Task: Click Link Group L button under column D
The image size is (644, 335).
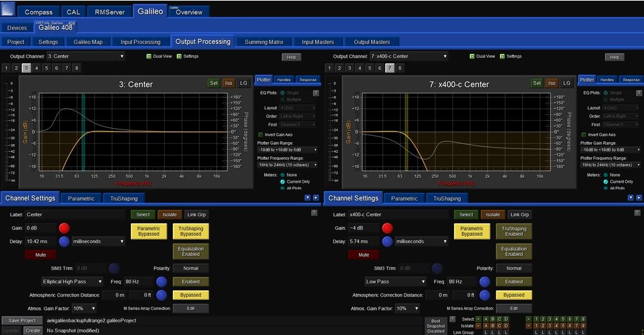Action: [x=506, y=332]
